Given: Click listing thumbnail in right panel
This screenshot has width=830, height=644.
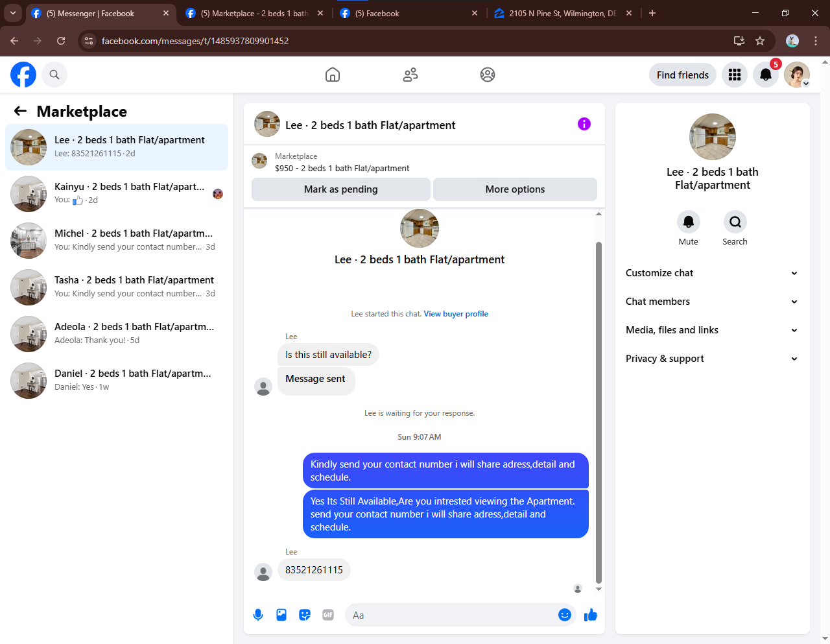Looking at the screenshot, I should pyautogui.click(x=713, y=137).
